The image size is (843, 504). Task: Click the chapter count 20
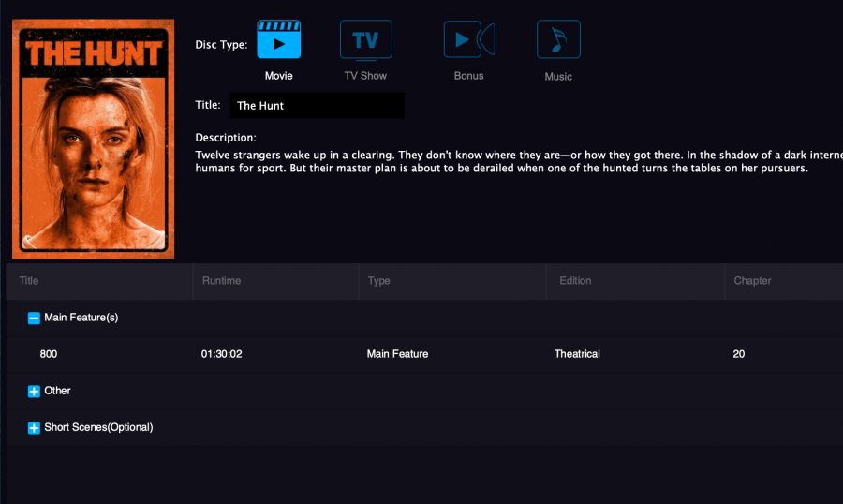(x=739, y=354)
